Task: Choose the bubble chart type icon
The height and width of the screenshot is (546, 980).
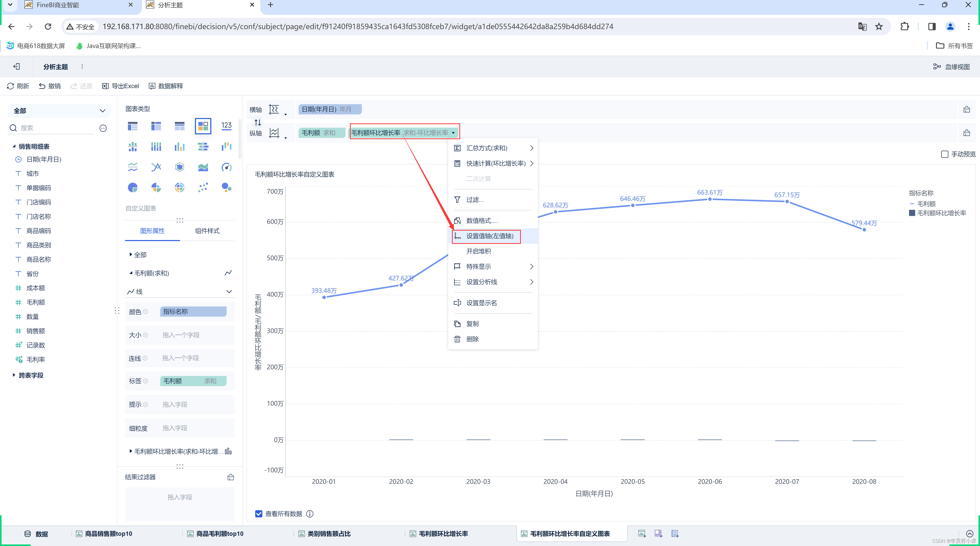Action: [227, 187]
